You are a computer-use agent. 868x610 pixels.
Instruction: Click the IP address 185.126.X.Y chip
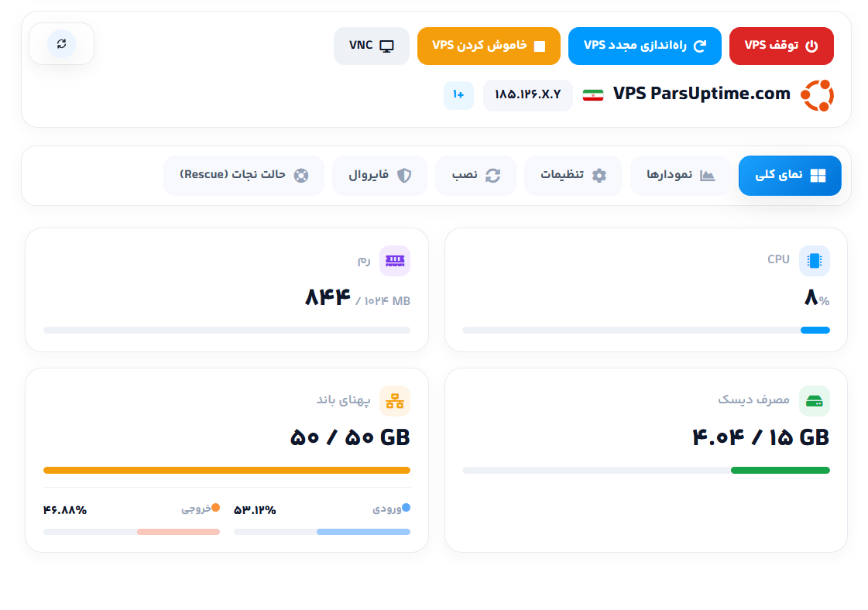(x=527, y=95)
